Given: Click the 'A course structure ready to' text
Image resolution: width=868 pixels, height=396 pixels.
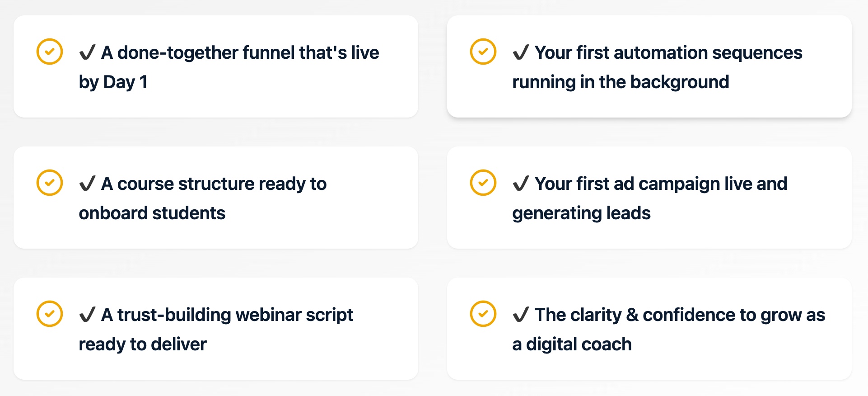Looking at the screenshot, I should point(214,184).
